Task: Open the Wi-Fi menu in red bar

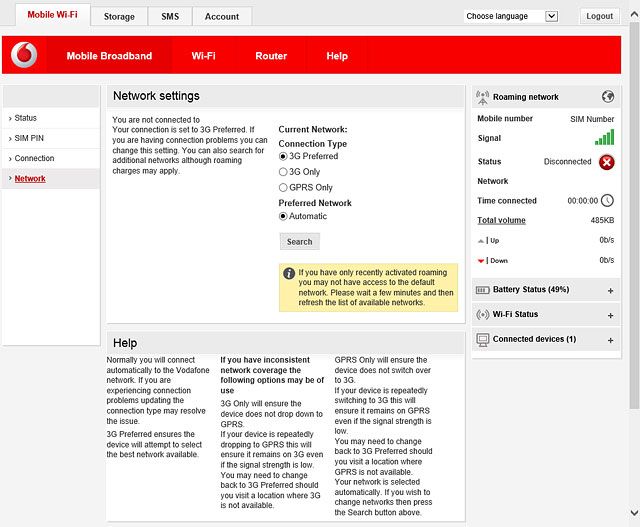Action: pos(203,56)
